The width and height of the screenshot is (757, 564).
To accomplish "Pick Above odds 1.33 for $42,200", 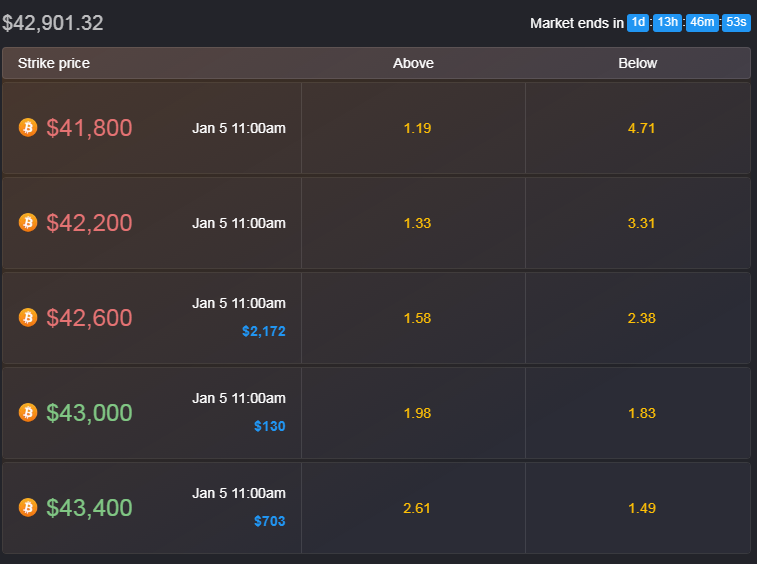I will 416,223.
